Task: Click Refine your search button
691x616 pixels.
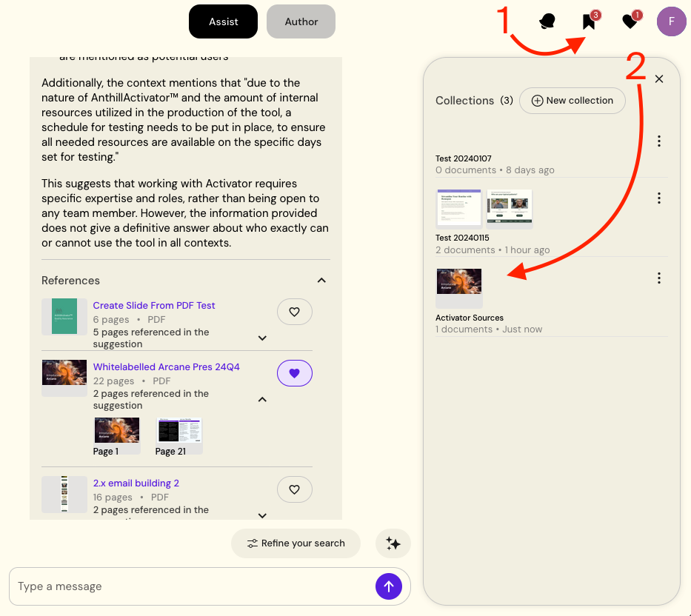Action: pos(296,543)
